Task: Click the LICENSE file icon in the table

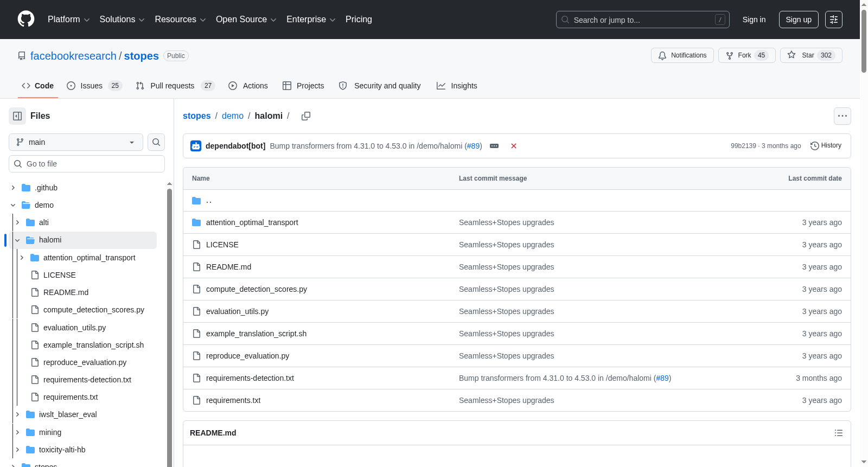Action: coord(196,245)
